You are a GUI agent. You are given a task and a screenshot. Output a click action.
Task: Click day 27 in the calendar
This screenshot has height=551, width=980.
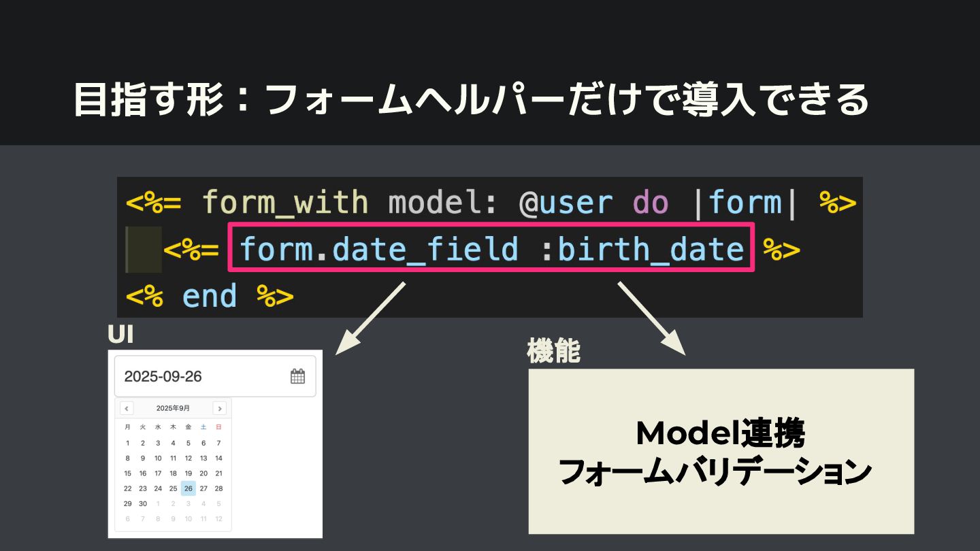point(203,488)
